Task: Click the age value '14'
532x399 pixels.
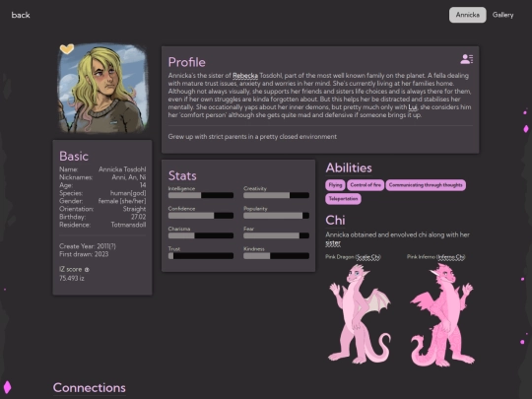Action: point(143,185)
